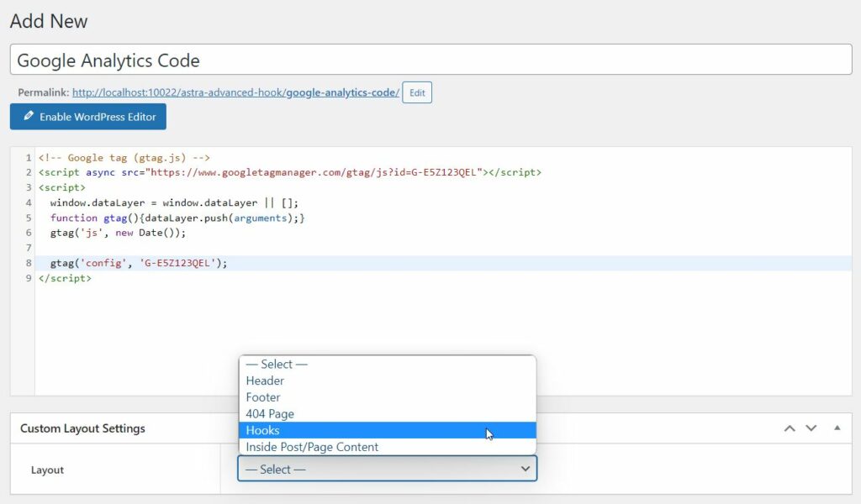Screen dimensions: 861x504
Task: Move Custom Layout Settings panel up with chevron
Action: 789,428
